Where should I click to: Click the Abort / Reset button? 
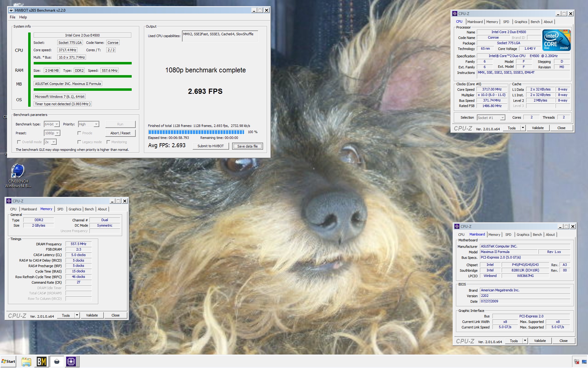tap(120, 133)
